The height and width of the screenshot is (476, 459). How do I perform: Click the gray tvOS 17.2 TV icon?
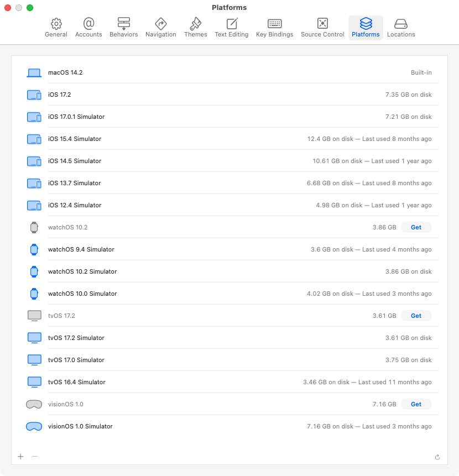34,316
